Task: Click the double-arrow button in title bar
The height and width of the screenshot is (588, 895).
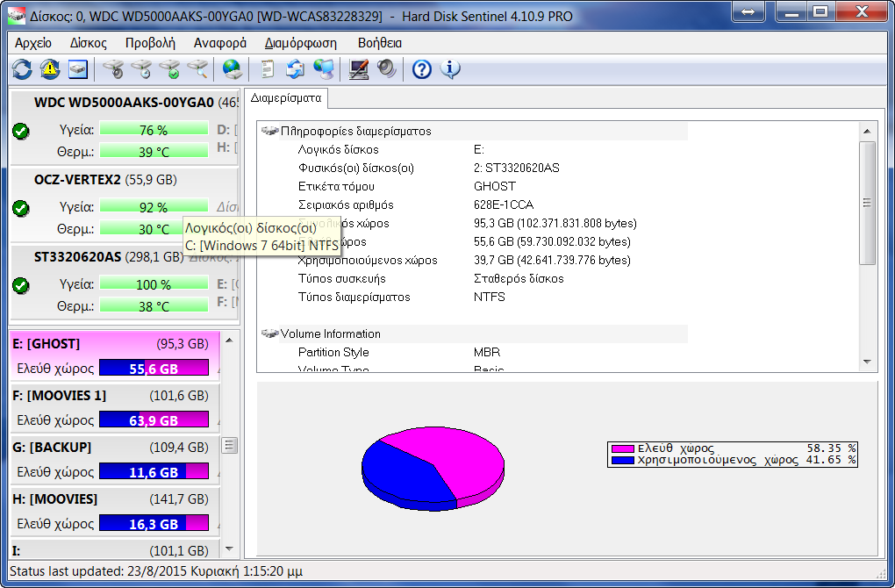Action: coord(748,11)
